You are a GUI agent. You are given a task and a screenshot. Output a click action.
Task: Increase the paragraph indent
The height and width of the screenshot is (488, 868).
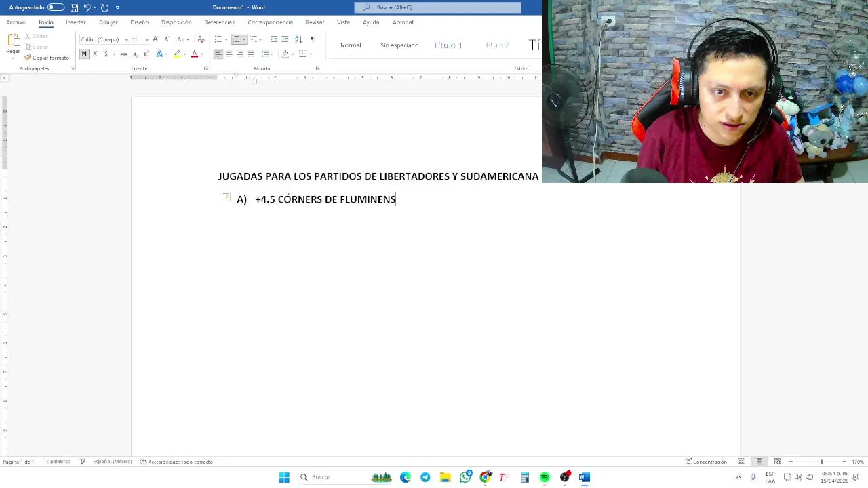tap(285, 39)
